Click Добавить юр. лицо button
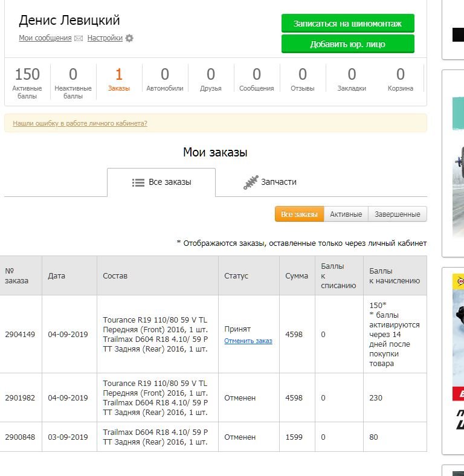Screen dimensions: 464x476 [x=347, y=44]
